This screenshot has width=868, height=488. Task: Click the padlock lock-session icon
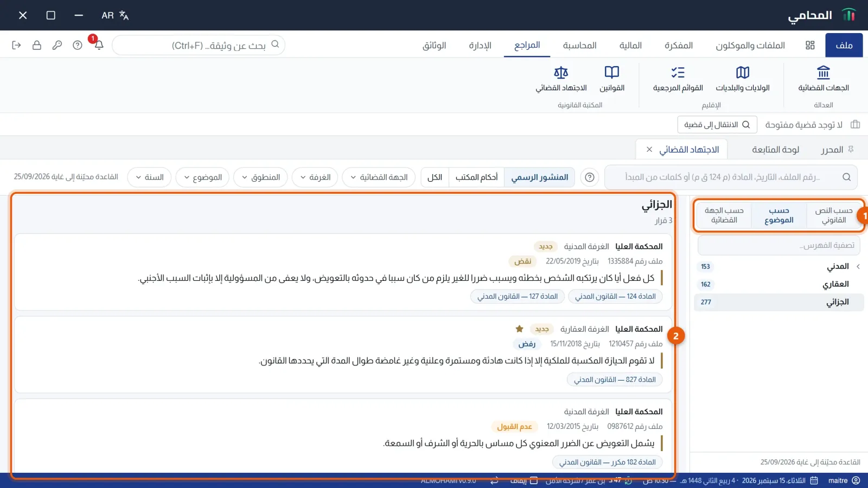[37, 45]
